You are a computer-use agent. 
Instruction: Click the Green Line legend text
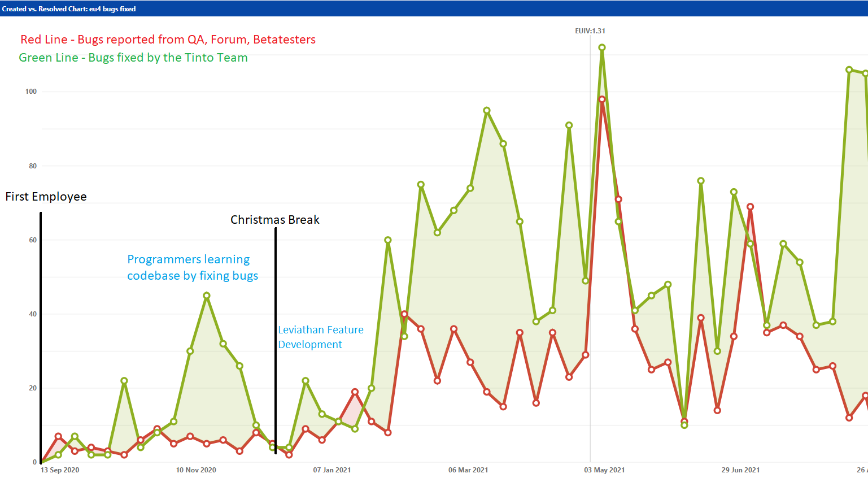133,58
